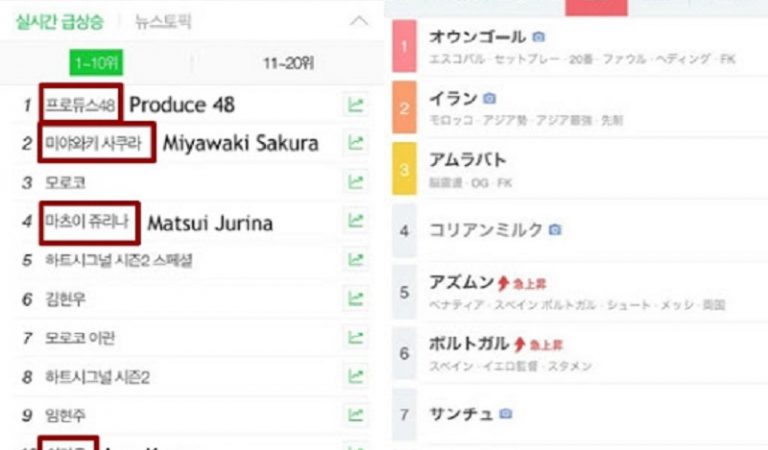Open trend chart icon for 김현우 row
Image resolution: width=768 pixels, height=450 pixels.
(x=356, y=298)
